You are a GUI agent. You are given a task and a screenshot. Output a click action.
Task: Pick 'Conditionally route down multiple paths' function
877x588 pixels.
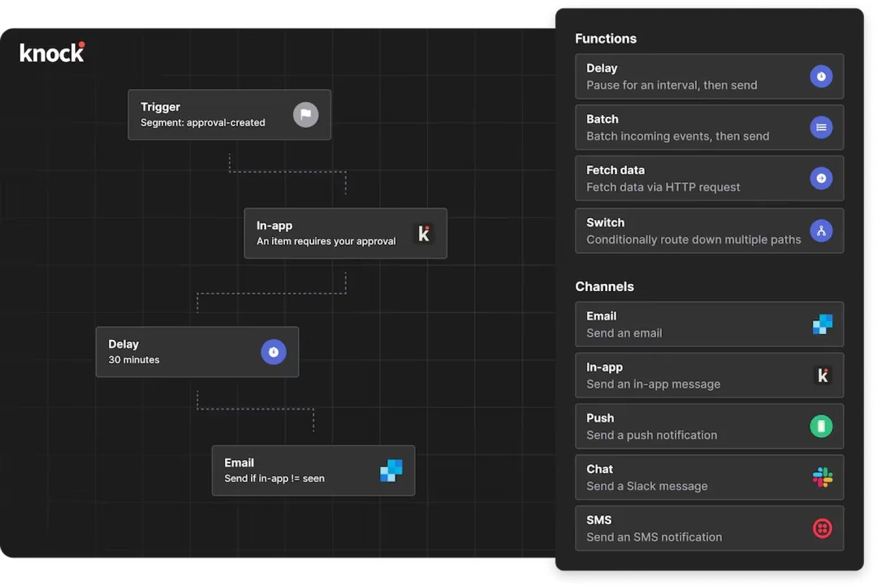693,240
